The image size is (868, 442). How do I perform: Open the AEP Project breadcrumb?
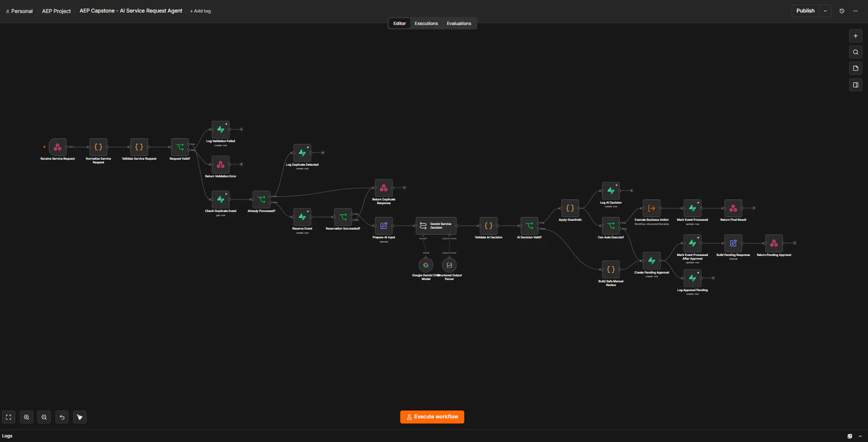[x=56, y=11]
